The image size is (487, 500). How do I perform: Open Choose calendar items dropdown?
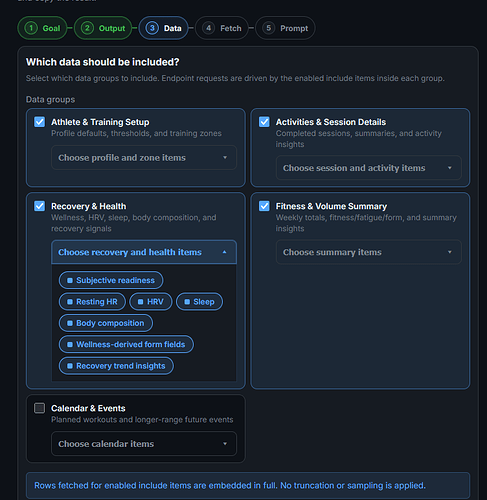coord(144,444)
